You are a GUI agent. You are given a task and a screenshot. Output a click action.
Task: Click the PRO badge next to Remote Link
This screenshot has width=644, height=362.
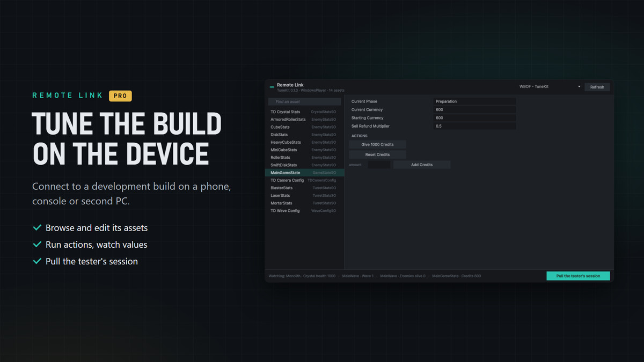coord(120,96)
